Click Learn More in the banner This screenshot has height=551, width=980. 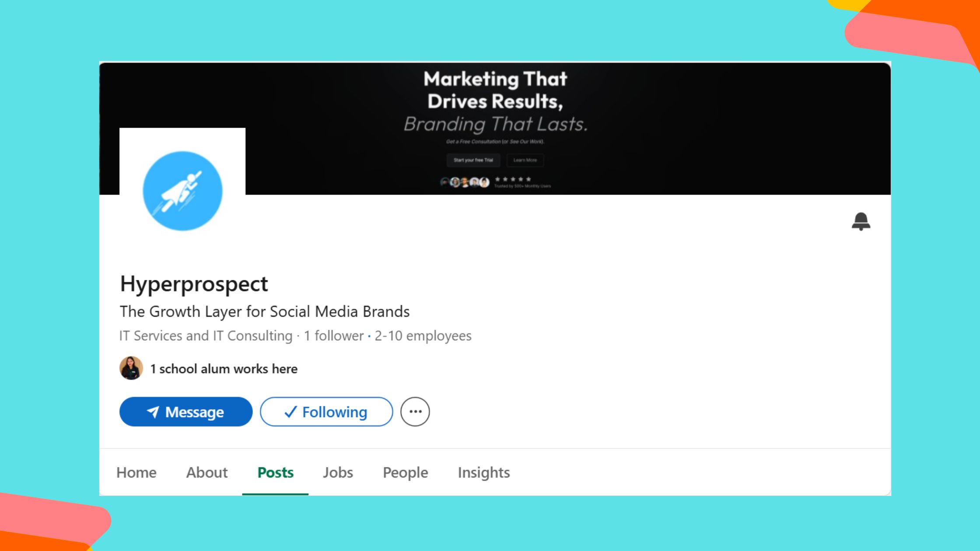pyautogui.click(x=525, y=160)
